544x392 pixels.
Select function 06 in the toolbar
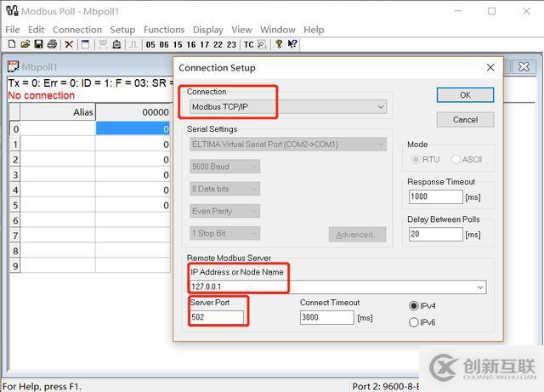pyautogui.click(x=164, y=45)
